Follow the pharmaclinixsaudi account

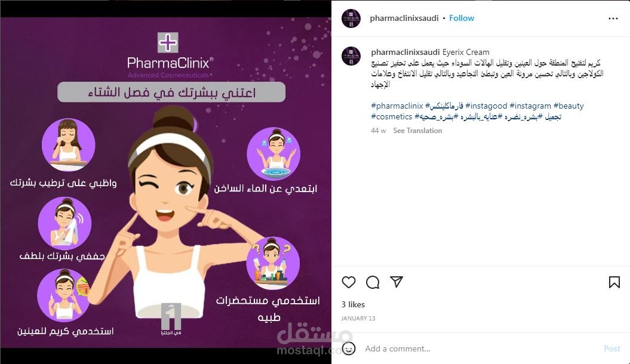click(x=461, y=18)
